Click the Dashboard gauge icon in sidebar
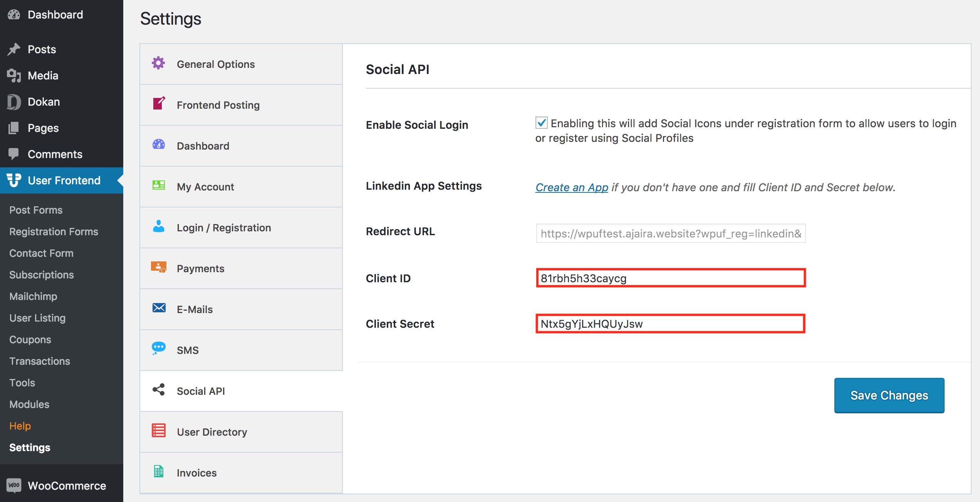This screenshot has width=980, height=502. coord(14,15)
